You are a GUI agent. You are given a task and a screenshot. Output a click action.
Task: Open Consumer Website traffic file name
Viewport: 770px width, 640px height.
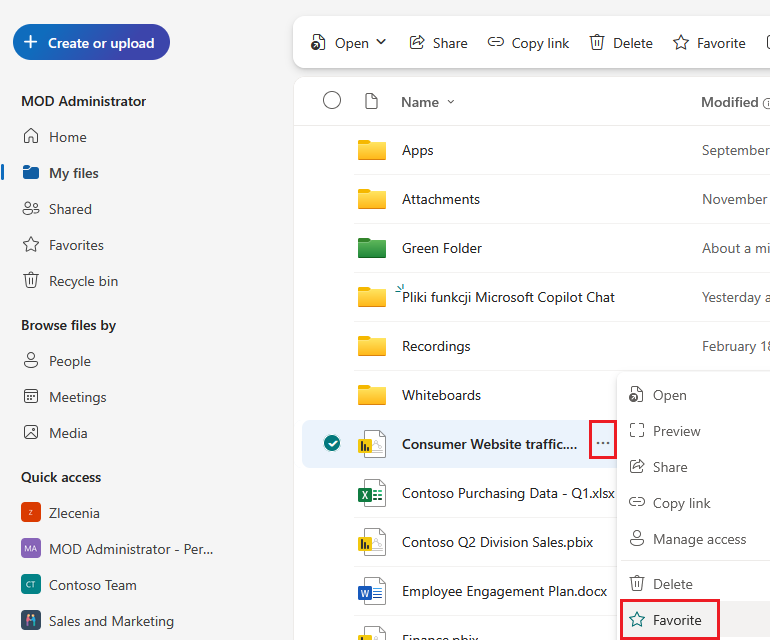point(490,444)
